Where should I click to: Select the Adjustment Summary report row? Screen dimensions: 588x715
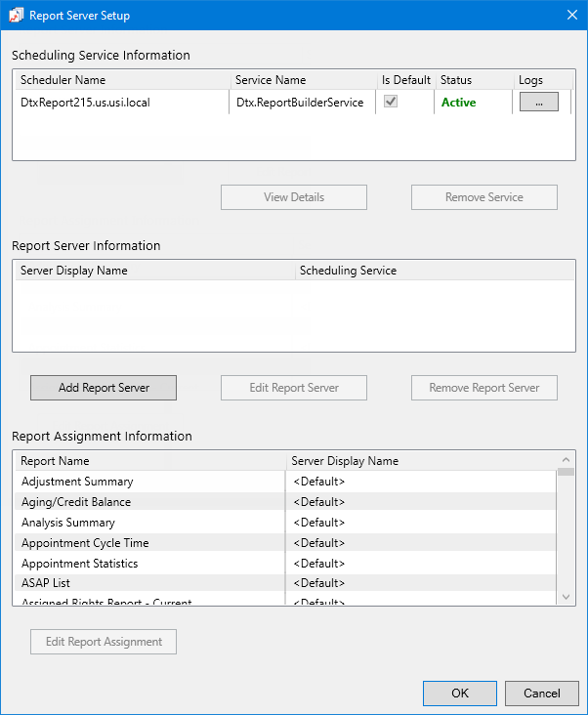(77, 482)
